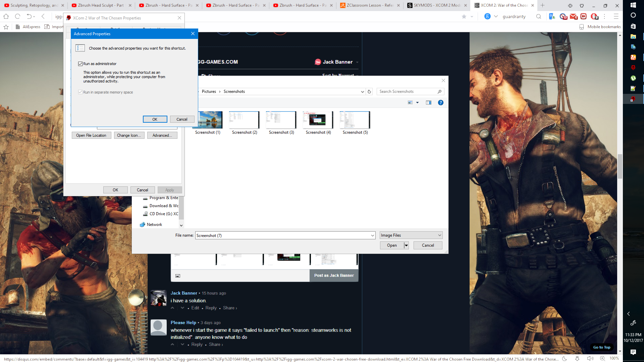Click the Windows Start button
The height and width of the screenshot is (362, 644).
633,5
